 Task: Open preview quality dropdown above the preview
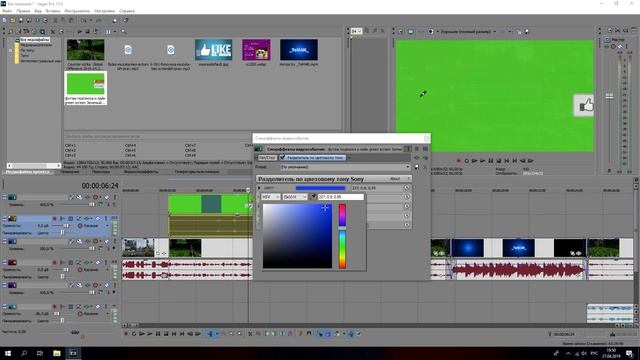pos(469,31)
